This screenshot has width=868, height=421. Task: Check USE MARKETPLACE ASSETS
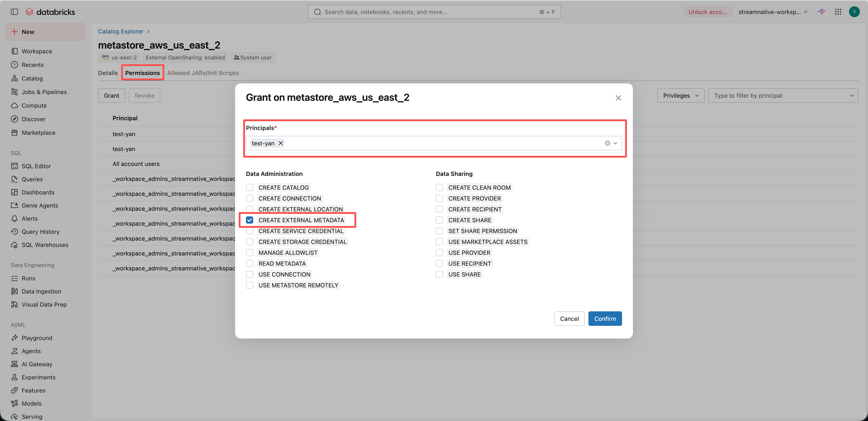(439, 242)
